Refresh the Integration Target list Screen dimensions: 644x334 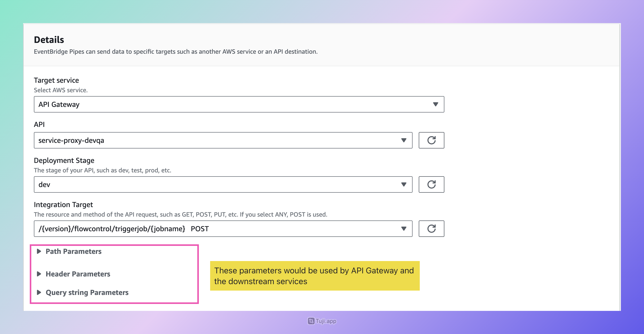(431, 229)
